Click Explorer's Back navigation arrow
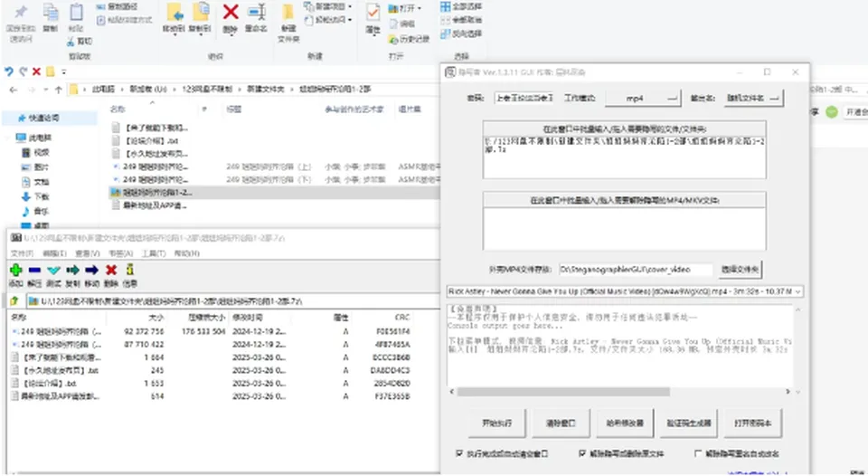The width and height of the screenshot is (868, 476). 14,90
